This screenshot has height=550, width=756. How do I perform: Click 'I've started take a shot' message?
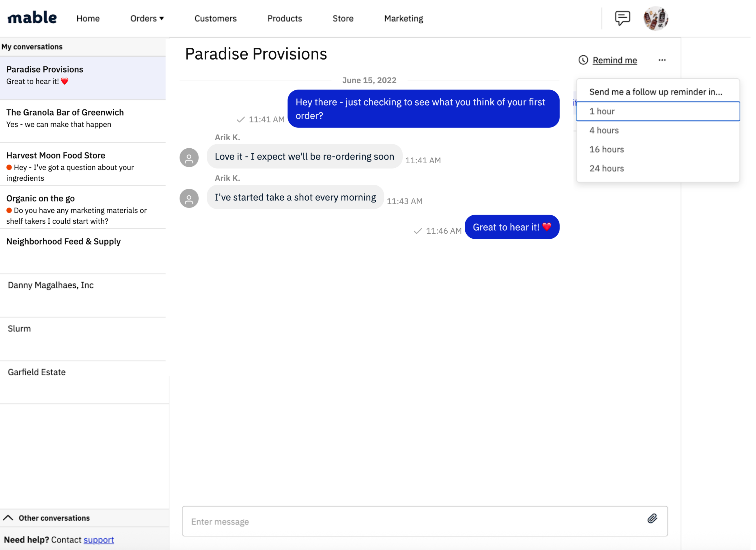pos(295,197)
